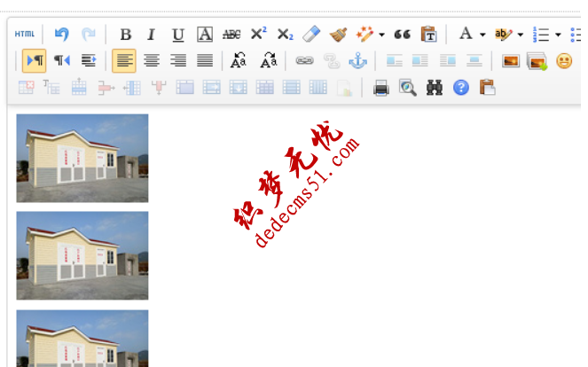Image resolution: width=588 pixels, height=367 pixels.
Task: Merge cell to the right
Action: tap(211, 88)
